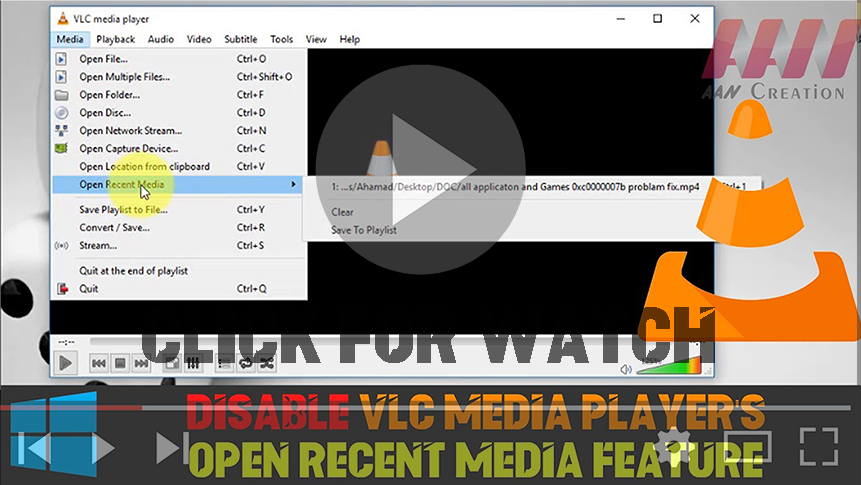This screenshot has width=861, height=485.
Task: Select Convert / Save menu entry
Action: coord(114,227)
